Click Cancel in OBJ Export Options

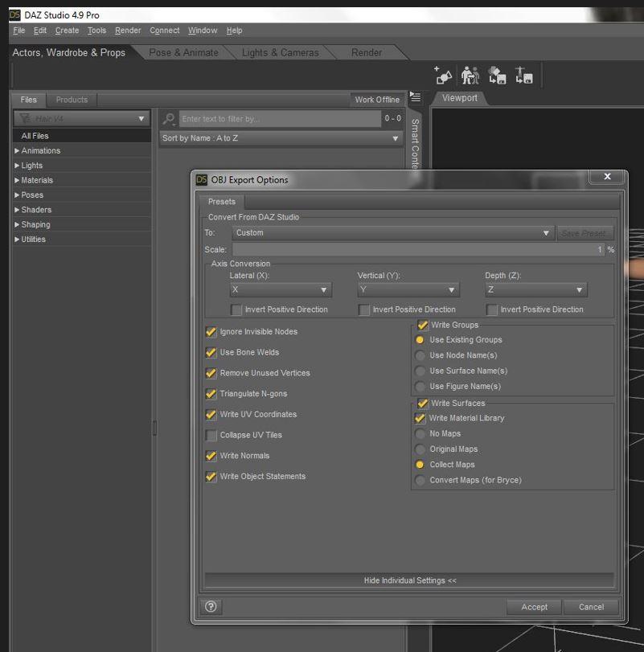591,607
